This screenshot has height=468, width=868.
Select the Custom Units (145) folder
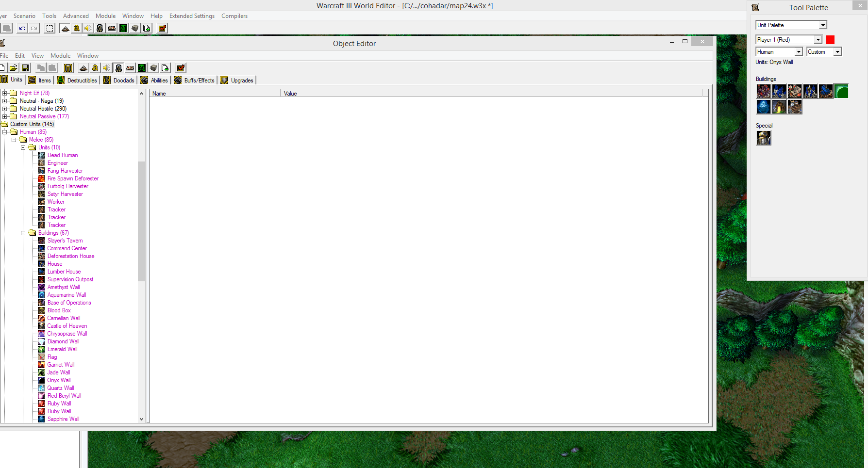pyautogui.click(x=32, y=124)
